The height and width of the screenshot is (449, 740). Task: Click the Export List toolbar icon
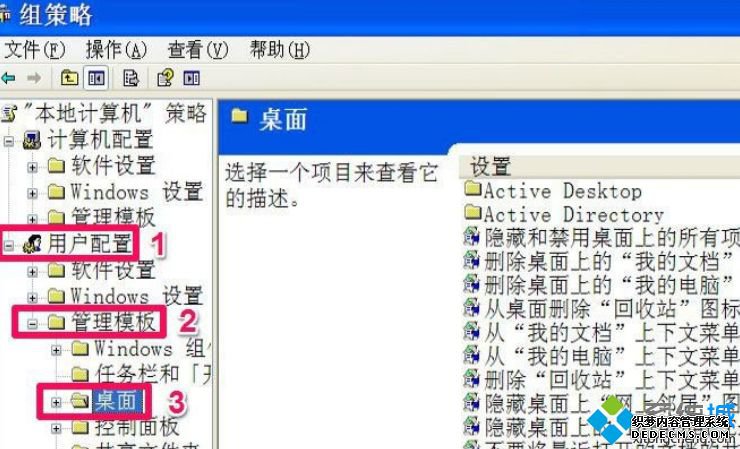(x=130, y=78)
